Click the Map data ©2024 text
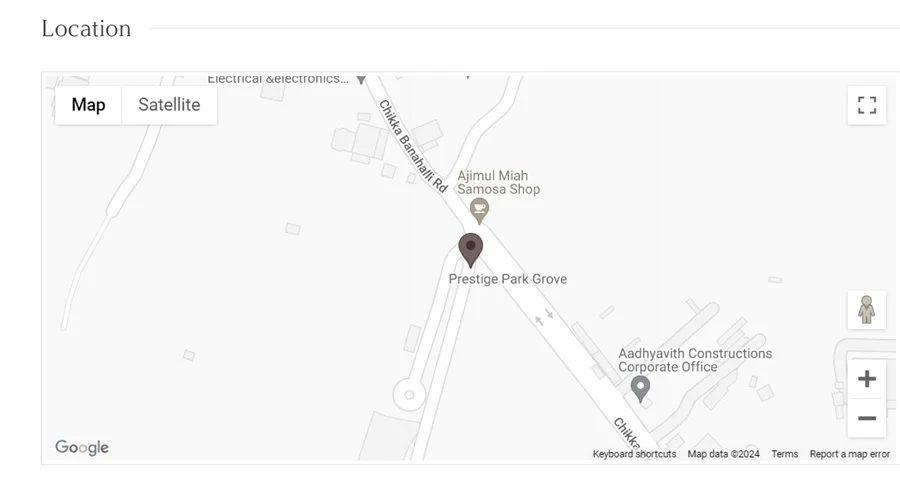Viewport: 900px width, 485px height. coord(723,454)
